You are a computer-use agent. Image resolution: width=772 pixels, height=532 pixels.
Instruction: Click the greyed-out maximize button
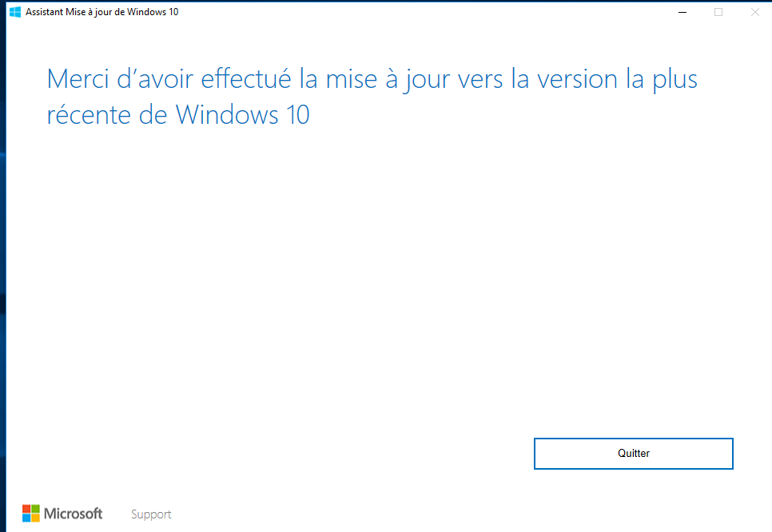718,12
